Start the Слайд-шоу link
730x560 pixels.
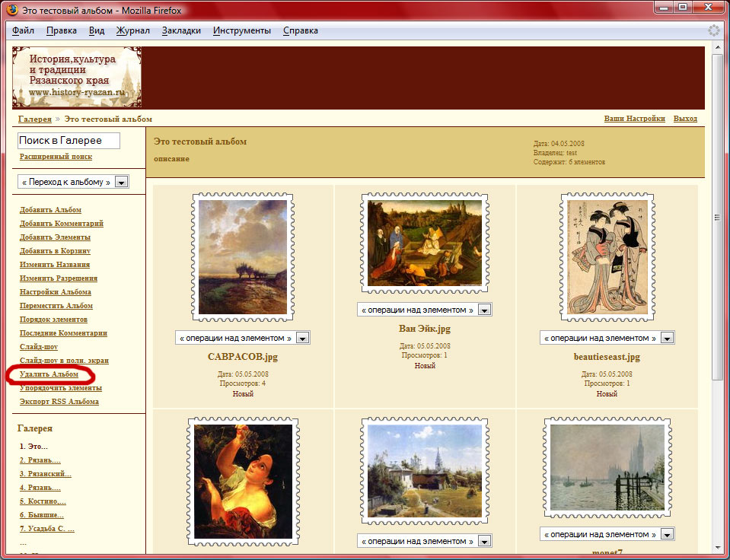coord(39,347)
